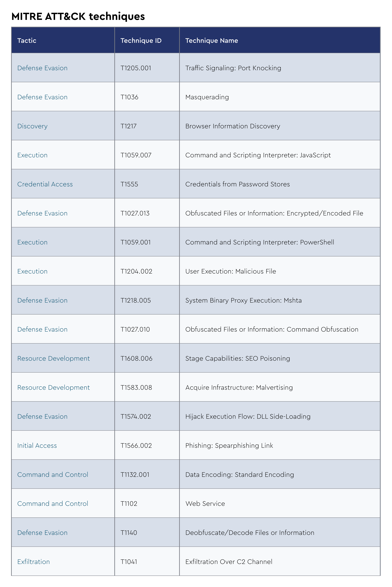
Task: Open Defense Evasion link in Masquerading row
Action: pos(42,97)
